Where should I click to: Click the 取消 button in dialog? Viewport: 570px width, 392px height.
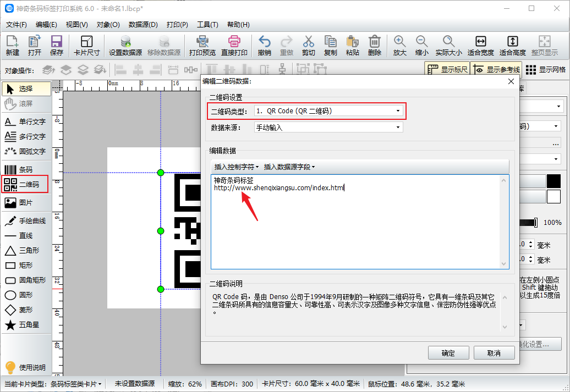(494, 353)
